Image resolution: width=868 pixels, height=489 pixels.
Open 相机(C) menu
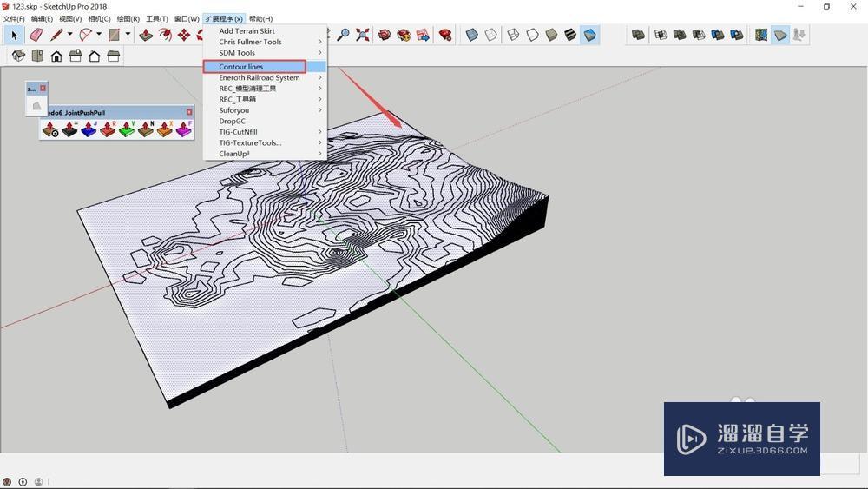pyautogui.click(x=99, y=19)
